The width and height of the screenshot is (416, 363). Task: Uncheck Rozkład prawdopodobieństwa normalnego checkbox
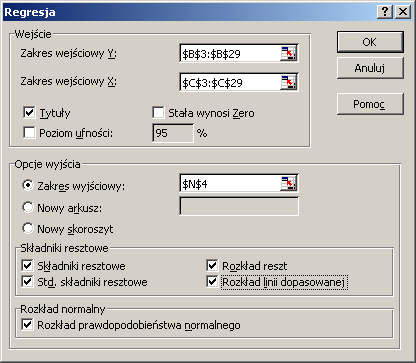[27, 324]
